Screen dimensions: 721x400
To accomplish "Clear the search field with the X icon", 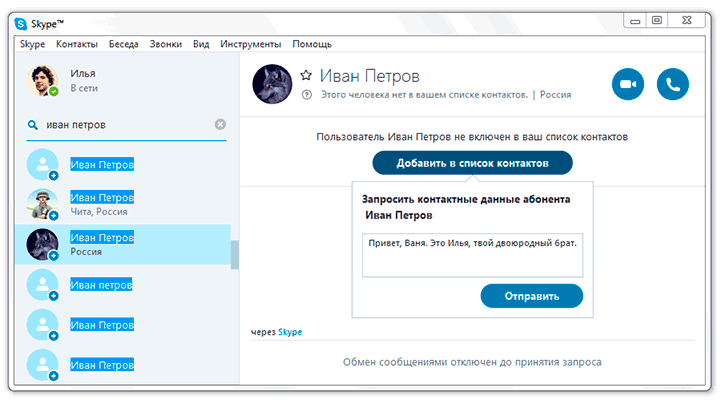I will coord(220,124).
